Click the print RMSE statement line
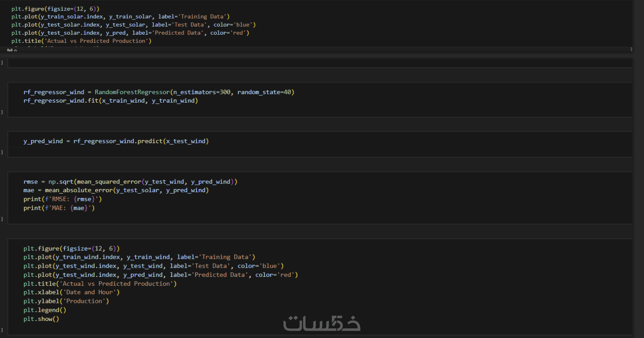 pos(63,199)
